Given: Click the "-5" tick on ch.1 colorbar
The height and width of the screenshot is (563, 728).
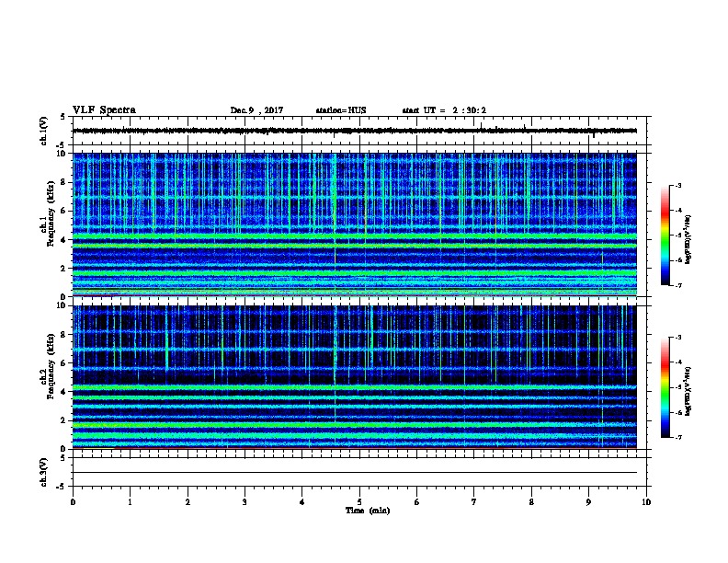Looking at the screenshot, I should pyautogui.click(x=677, y=236).
